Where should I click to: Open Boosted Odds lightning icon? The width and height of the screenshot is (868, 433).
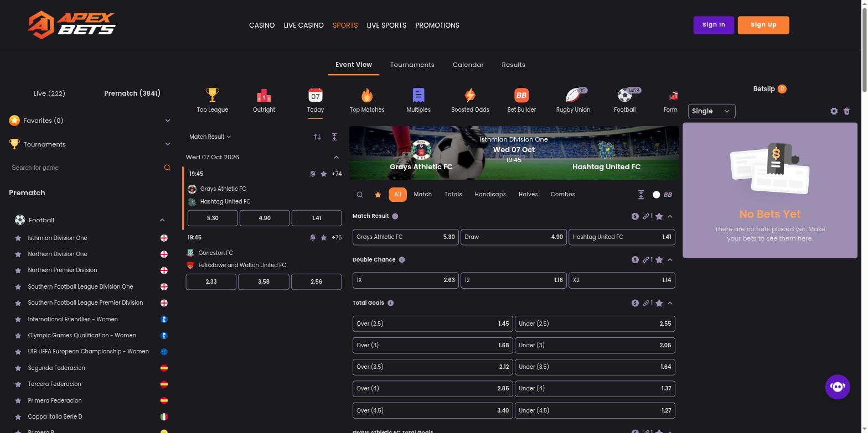(x=470, y=95)
